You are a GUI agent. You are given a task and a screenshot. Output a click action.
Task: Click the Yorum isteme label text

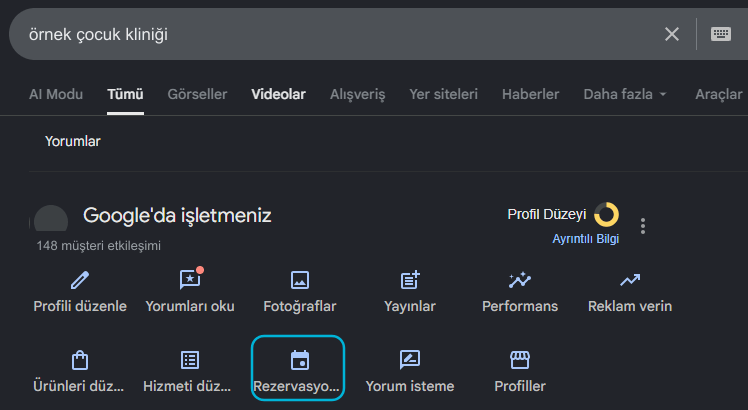(410, 386)
